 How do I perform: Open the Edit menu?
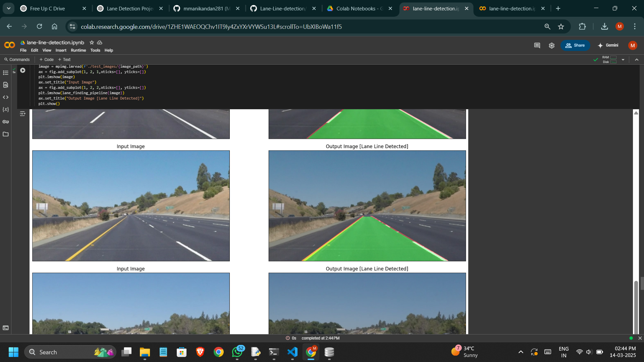coord(35,50)
